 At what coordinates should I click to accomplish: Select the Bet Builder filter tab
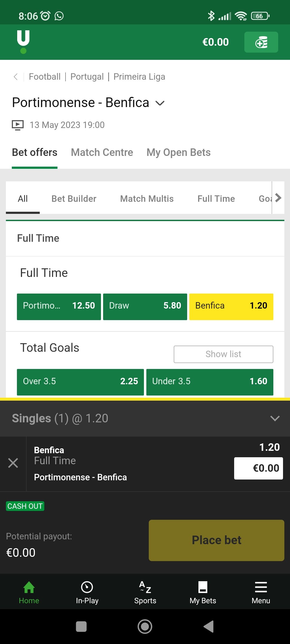point(74,199)
